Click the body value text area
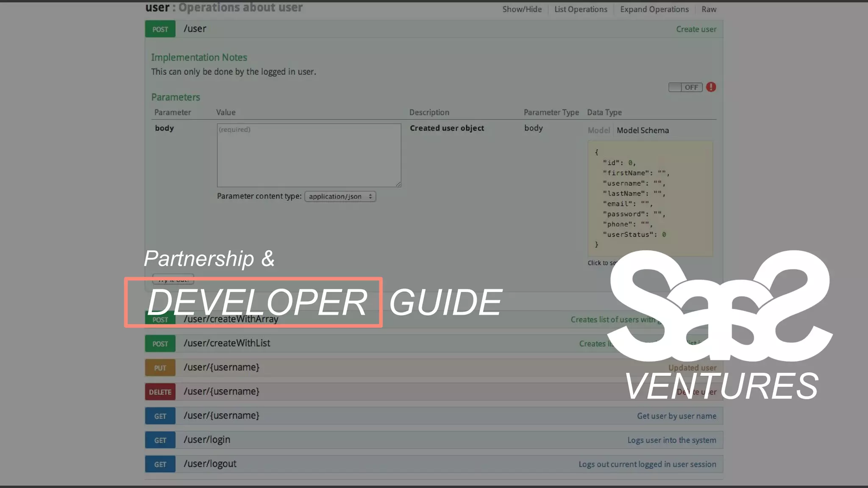Screen dimensions: 868x488 [309, 155]
